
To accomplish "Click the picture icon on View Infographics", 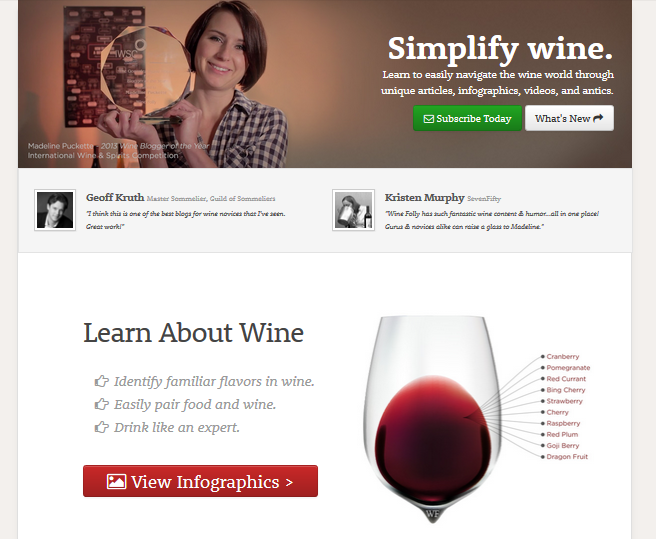I will tap(116, 481).
